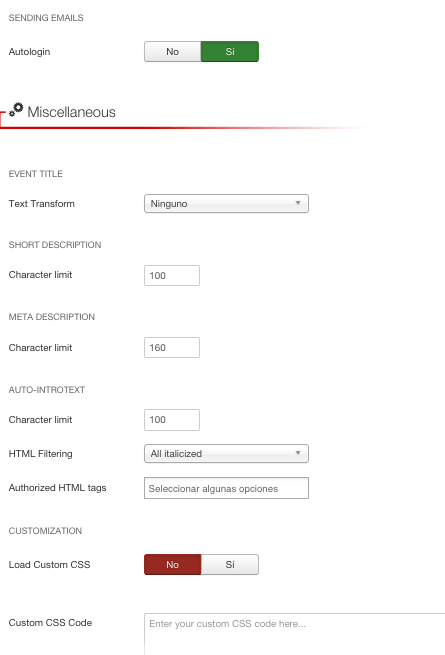The image size is (445, 655).
Task: Click the HTML Filtering label
Action: click(x=41, y=454)
